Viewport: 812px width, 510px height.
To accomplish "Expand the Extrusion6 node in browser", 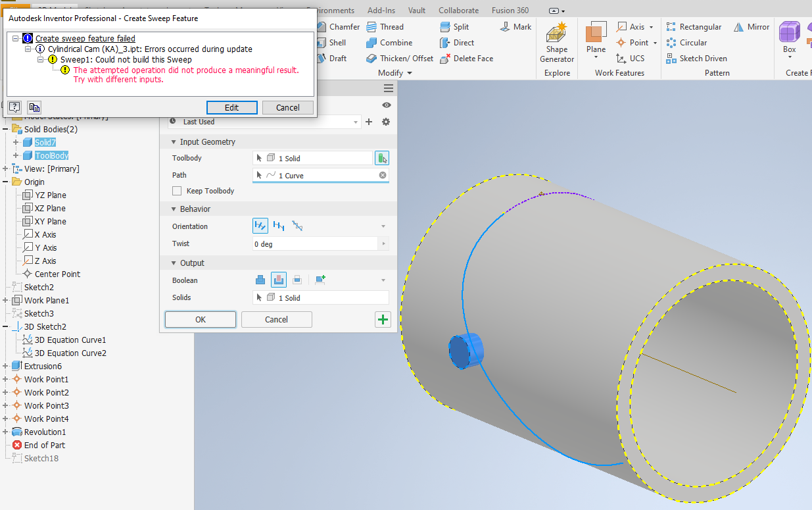I will click(6, 366).
